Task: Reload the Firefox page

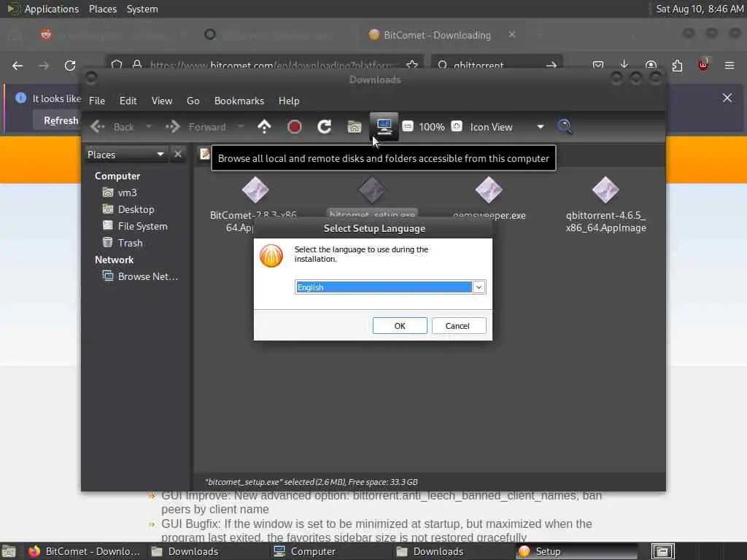Action: pos(70,66)
